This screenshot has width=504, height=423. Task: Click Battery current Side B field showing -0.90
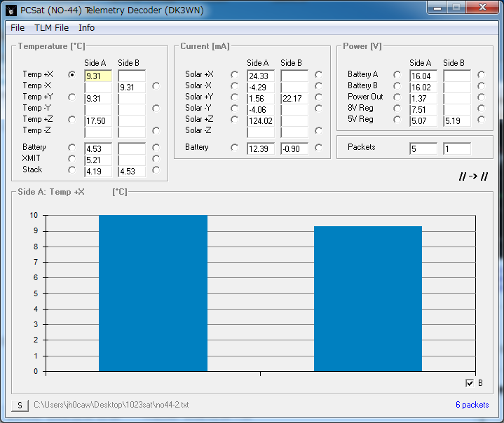coord(294,148)
